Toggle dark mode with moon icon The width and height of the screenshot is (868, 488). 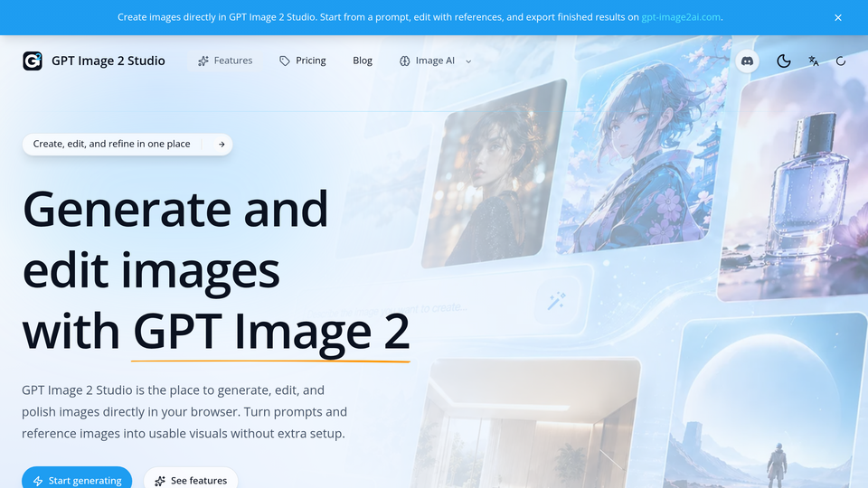[783, 61]
